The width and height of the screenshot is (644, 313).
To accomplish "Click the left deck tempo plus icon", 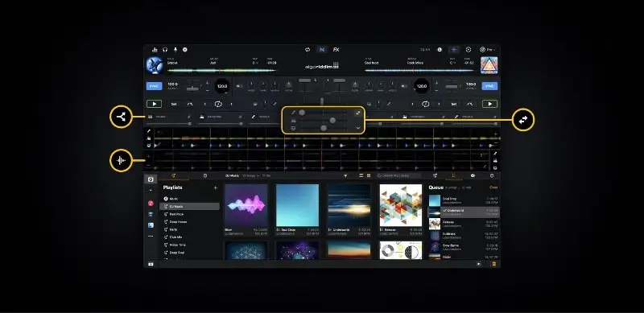I will point(207,83).
